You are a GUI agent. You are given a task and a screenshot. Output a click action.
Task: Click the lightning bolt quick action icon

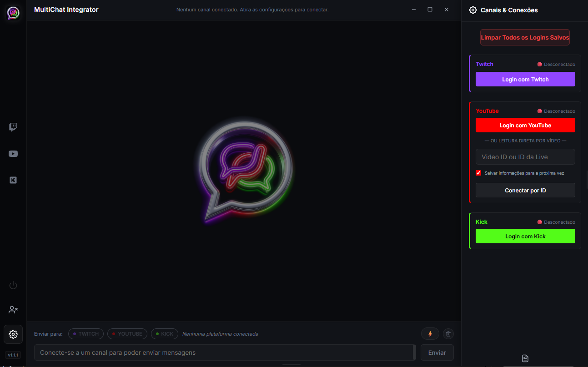click(x=430, y=334)
